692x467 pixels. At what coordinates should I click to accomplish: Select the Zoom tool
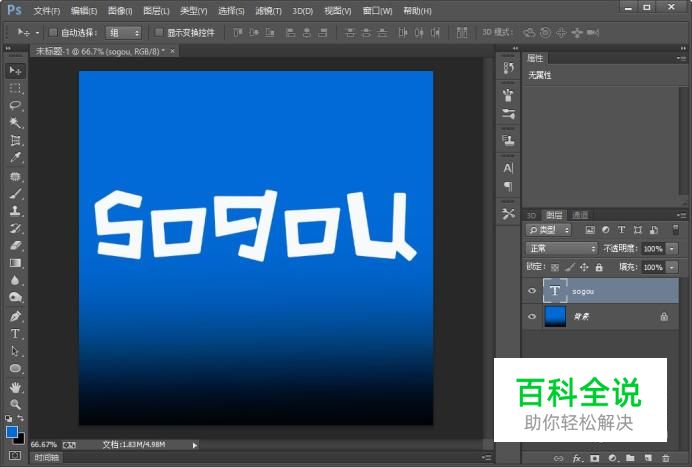(15, 404)
